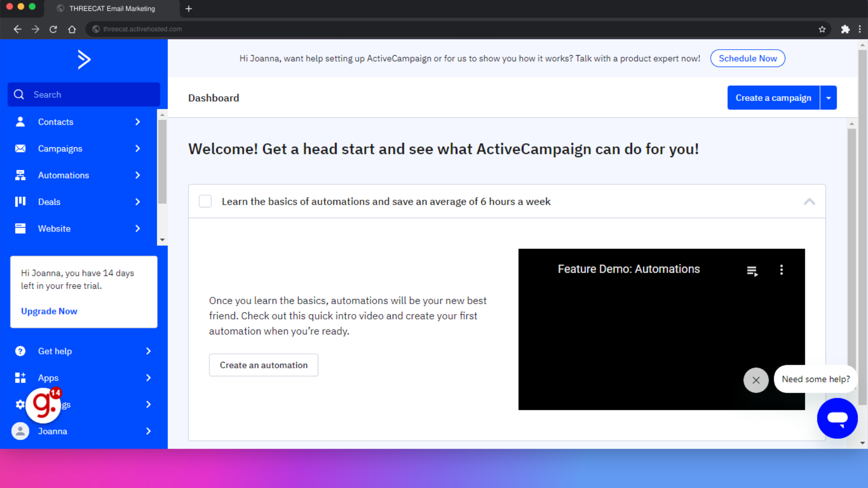Click the Settings gear icon in sidebar
Screen dimensions: 868x488
click(x=20, y=404)
